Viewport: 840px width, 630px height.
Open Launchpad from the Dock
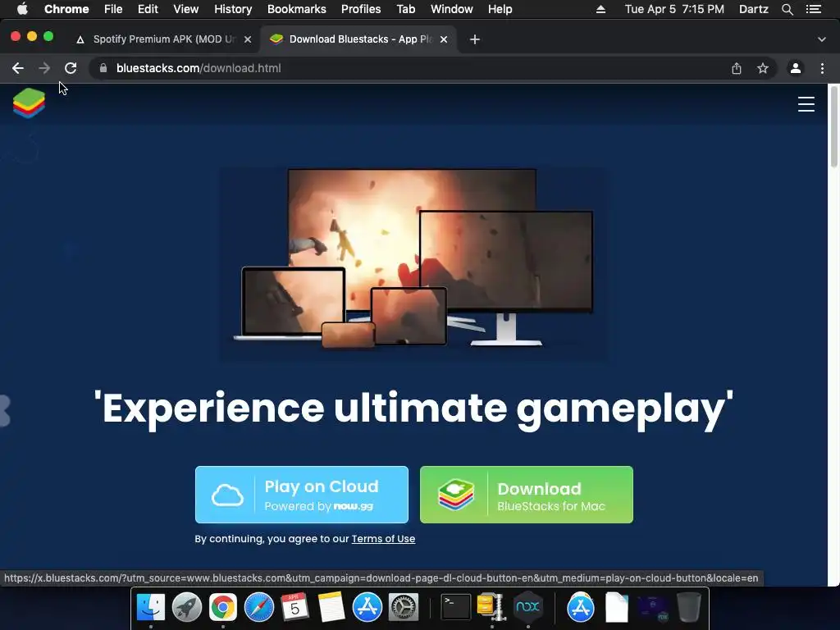[x=187, y=608]
